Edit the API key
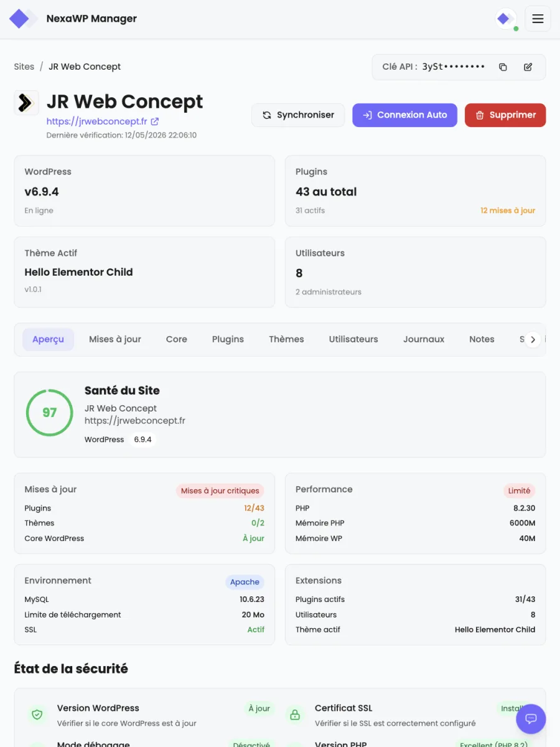Screen dimensions: 560x747 point(528,67)
